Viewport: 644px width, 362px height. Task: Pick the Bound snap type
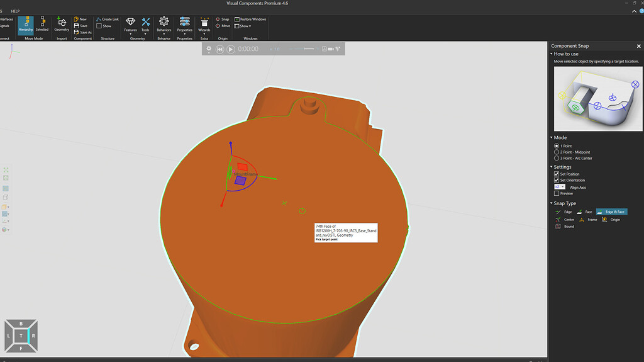[565, 227]
